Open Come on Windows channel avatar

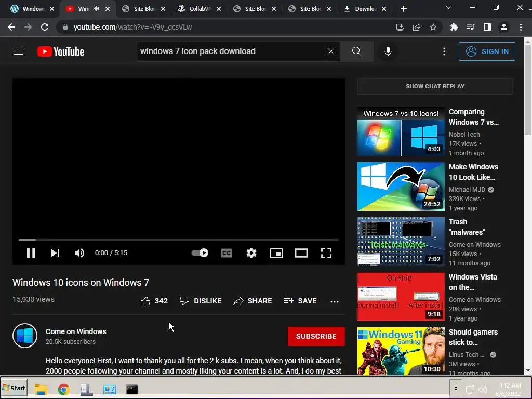pos(25,336)
